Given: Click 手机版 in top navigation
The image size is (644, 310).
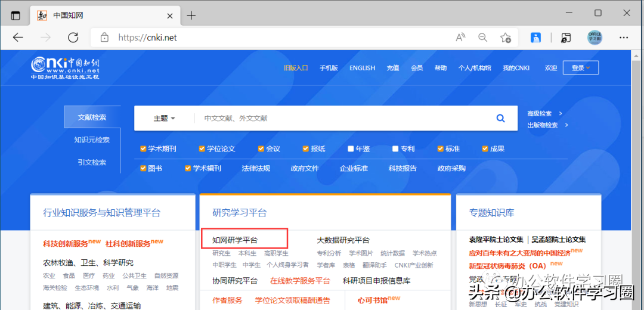Looking at the screenshot, I should click(x=329, y=68).
